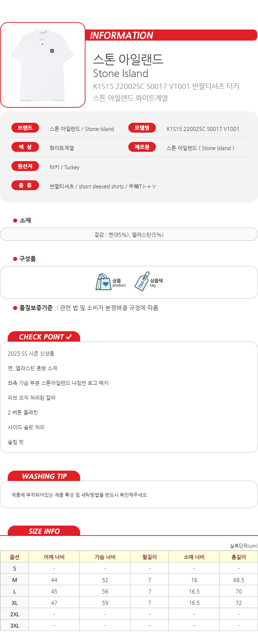Select the 브랜드 red label

pyautogui.click(x=25, y=128)
